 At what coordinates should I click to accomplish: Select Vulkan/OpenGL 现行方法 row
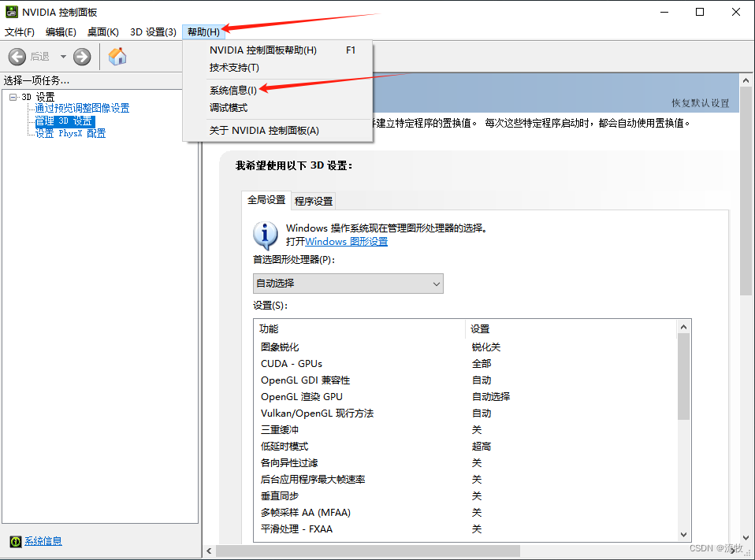click(465, 413)
